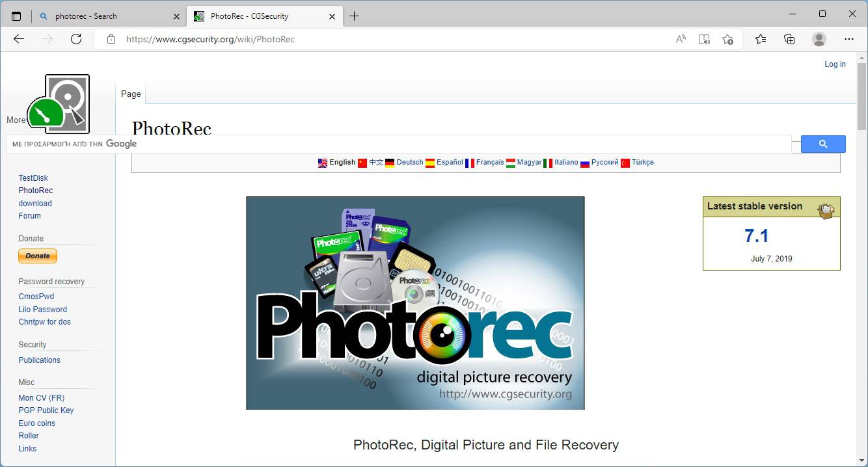Click the package box icon
This screenshot has height=467, width=868.
coord(826,210)
